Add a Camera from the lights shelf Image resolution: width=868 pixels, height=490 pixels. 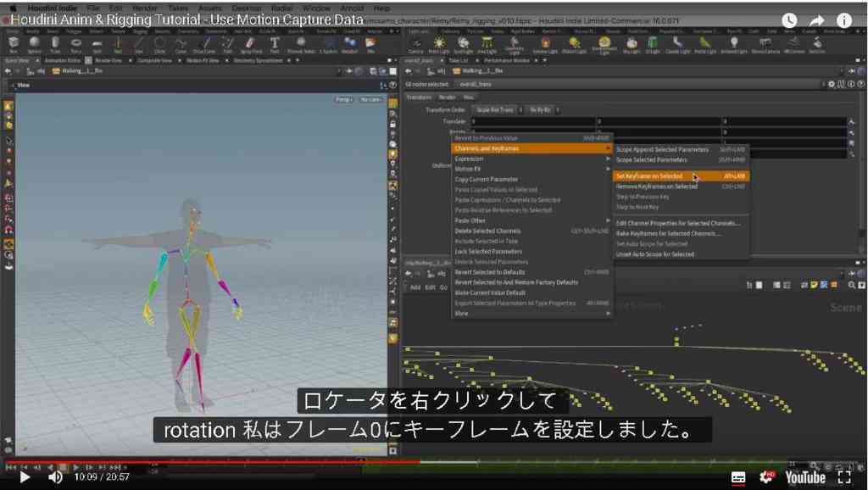(x=416, y=44)
